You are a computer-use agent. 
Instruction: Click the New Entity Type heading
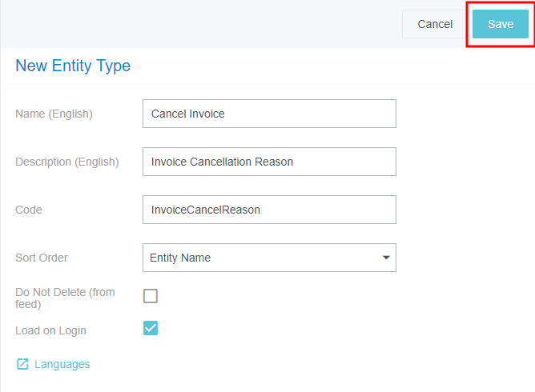pos(73,66)
